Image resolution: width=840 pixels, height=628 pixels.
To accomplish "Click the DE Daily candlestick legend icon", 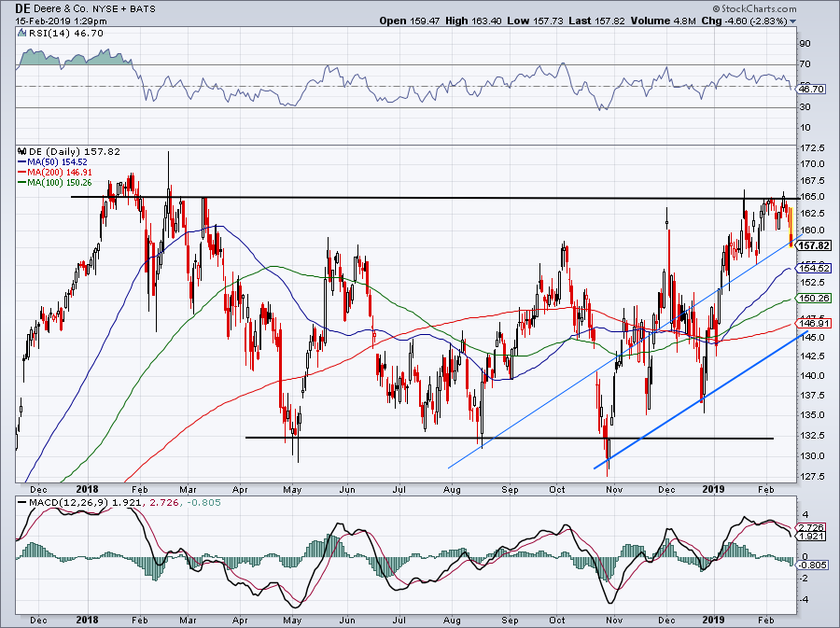I will [22, 151].
